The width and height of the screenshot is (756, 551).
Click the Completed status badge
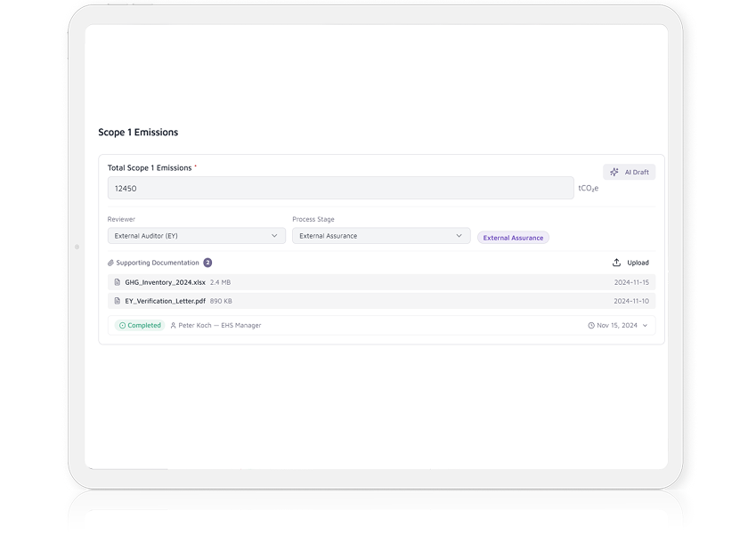click(141, 326)
